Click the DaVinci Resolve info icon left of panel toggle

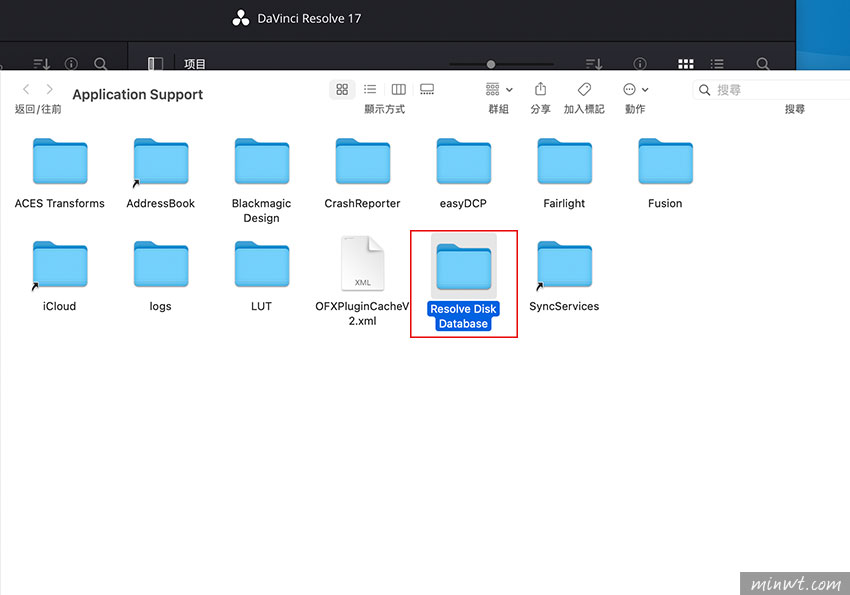[x=71, y=64]
